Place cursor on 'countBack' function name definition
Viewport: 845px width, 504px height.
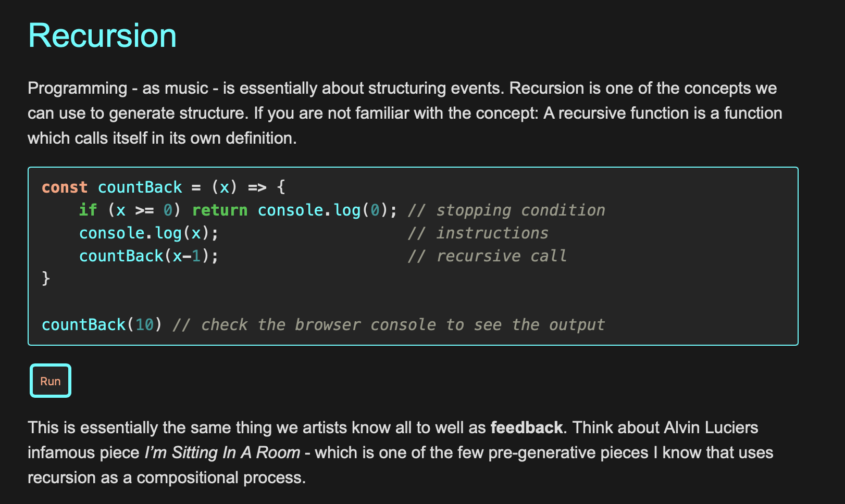(140, 187)
